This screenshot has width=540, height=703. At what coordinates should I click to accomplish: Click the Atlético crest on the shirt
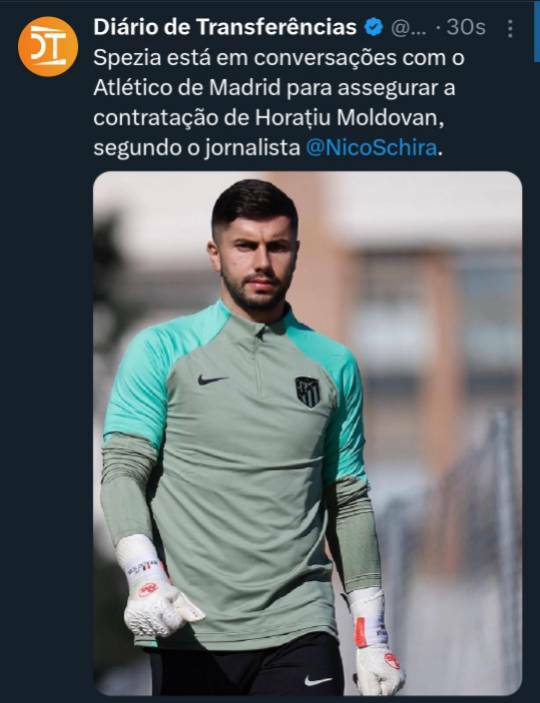coord(307,391)
